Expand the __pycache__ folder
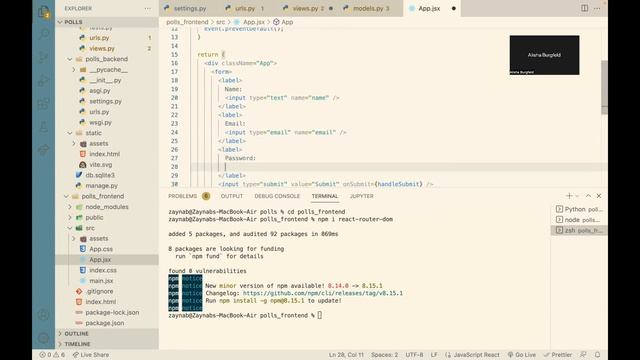This screenshot has height=360, width=640. click(x=107, y=70)
